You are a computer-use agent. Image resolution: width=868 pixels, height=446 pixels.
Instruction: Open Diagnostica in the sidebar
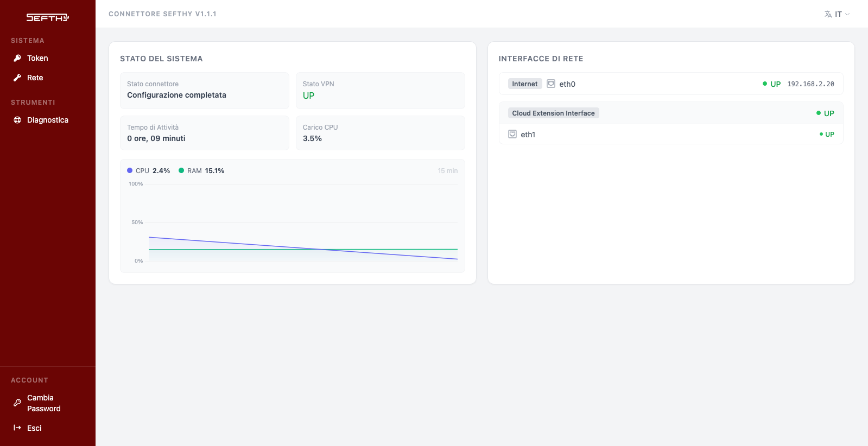pyautogui.click(x=48, y=120)
